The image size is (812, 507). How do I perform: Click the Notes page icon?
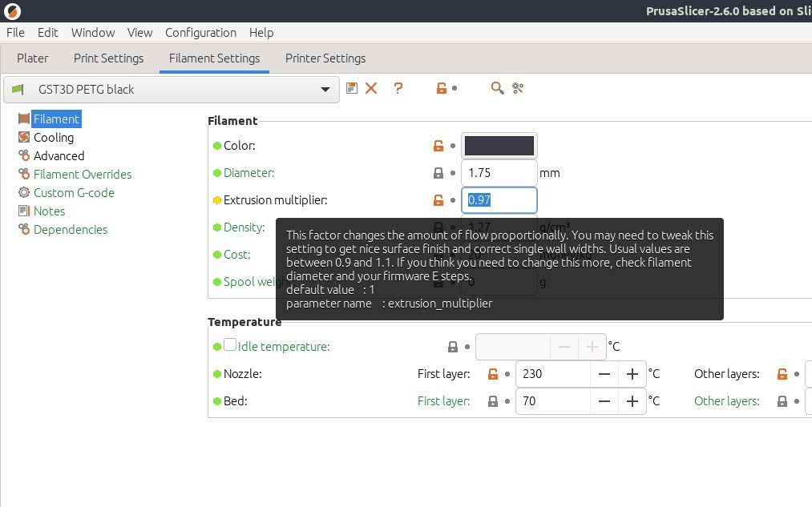24,211
